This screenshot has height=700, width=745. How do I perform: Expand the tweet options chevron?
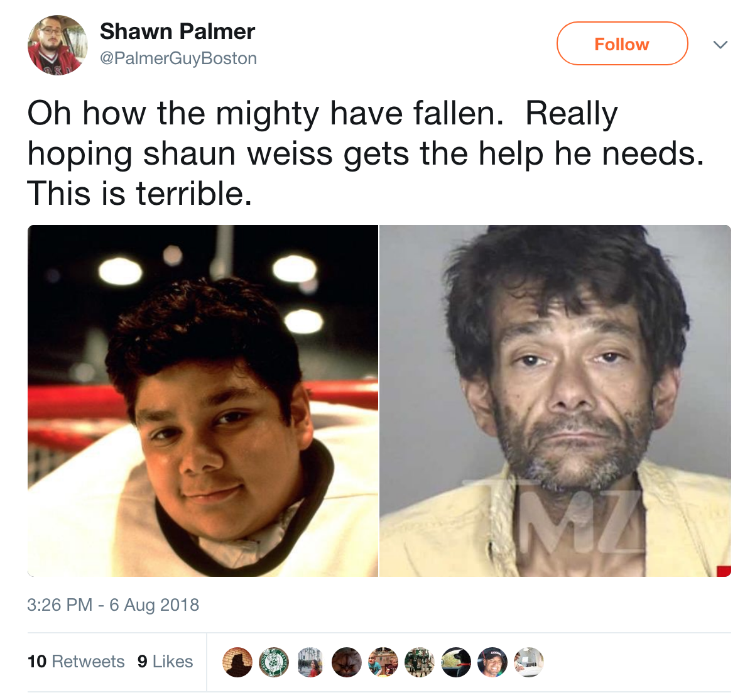[x=721, y=45]
